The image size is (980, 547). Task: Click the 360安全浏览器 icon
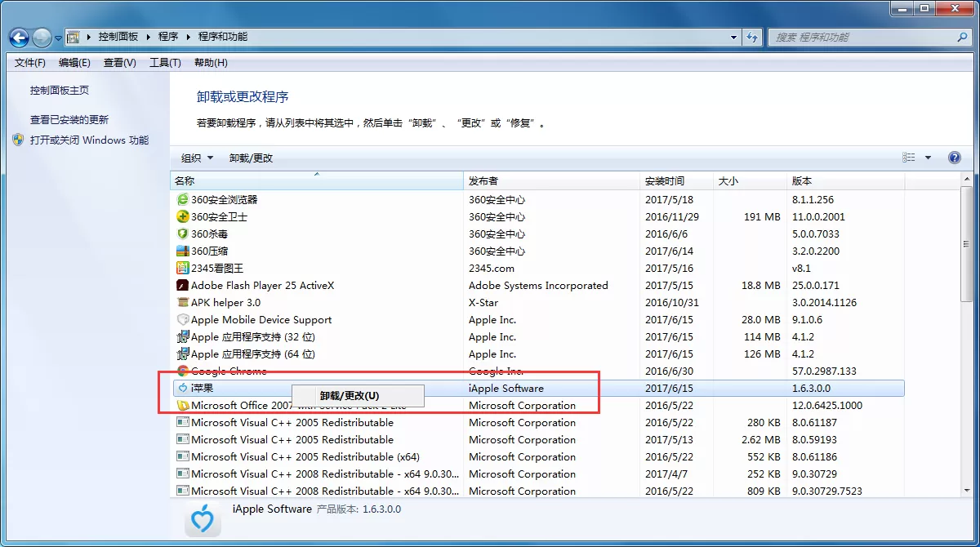tap(183, 199)
